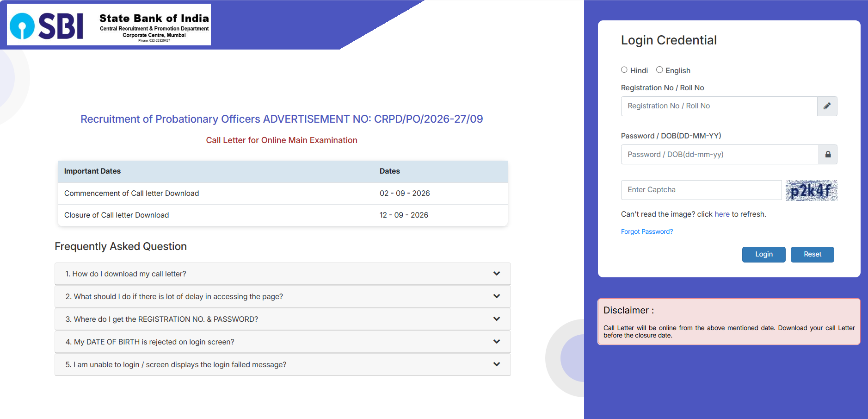Image resolution: width=868 pixels, height=419 pixels.
Task: Click into the Enter Captcha field
Action: (x=701, y=190)
